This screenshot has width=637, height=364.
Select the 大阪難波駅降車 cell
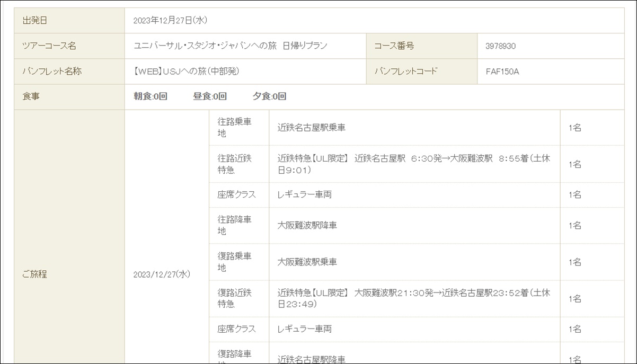[414, 226]
